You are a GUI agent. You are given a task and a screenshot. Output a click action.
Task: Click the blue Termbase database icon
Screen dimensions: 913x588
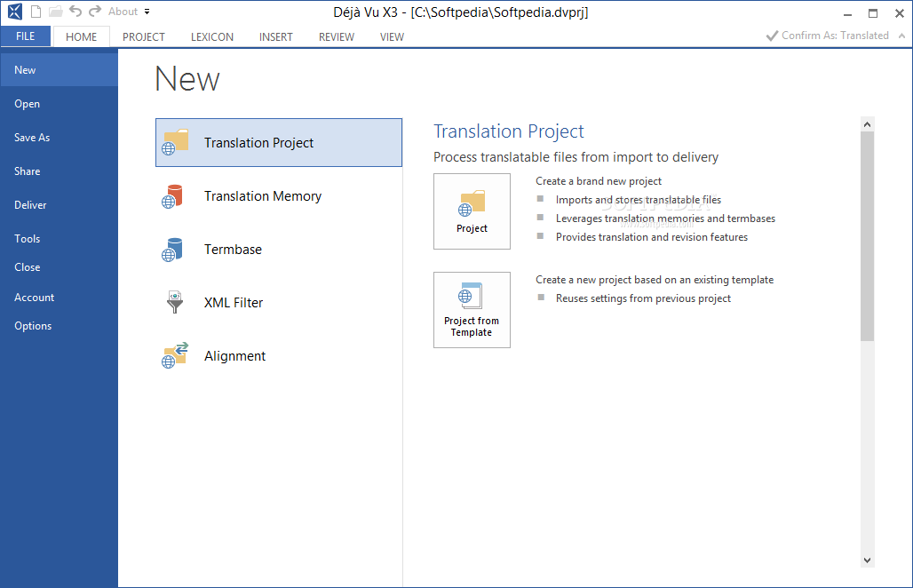[x=172, y=250]
